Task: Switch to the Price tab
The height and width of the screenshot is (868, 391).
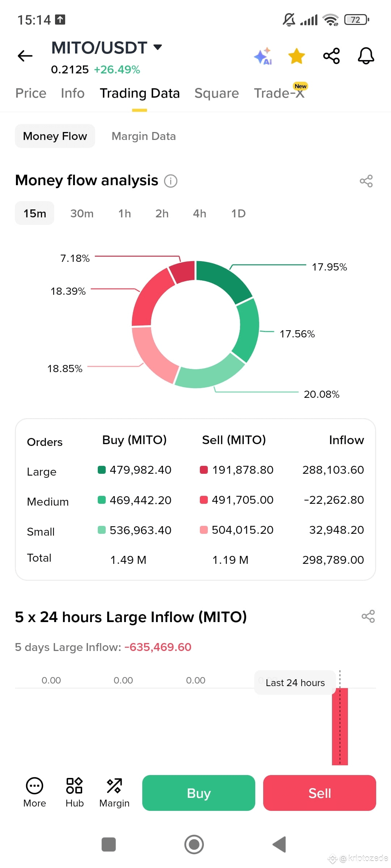Action: (31, 93)
